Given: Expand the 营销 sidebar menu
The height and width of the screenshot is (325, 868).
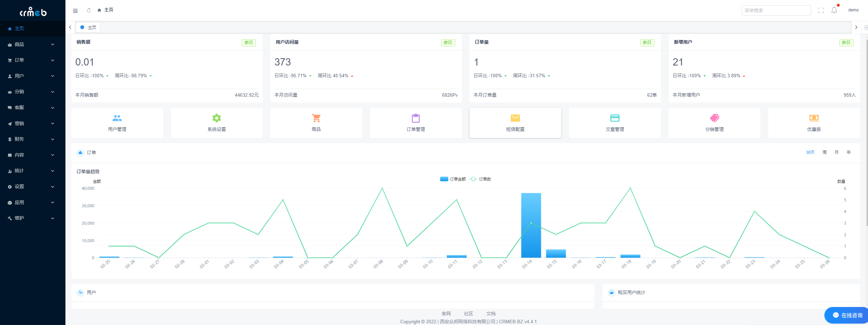Looking at the screenshot, I should 33,123.
